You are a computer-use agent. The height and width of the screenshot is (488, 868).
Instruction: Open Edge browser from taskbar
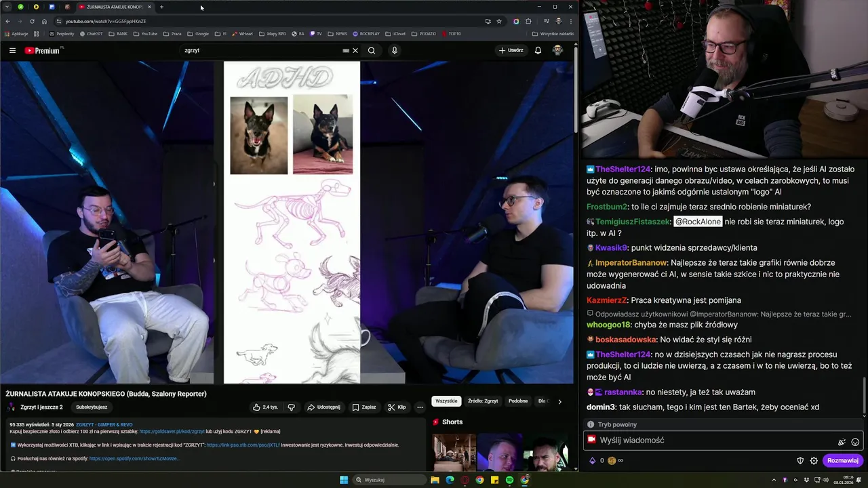point(450,480)
